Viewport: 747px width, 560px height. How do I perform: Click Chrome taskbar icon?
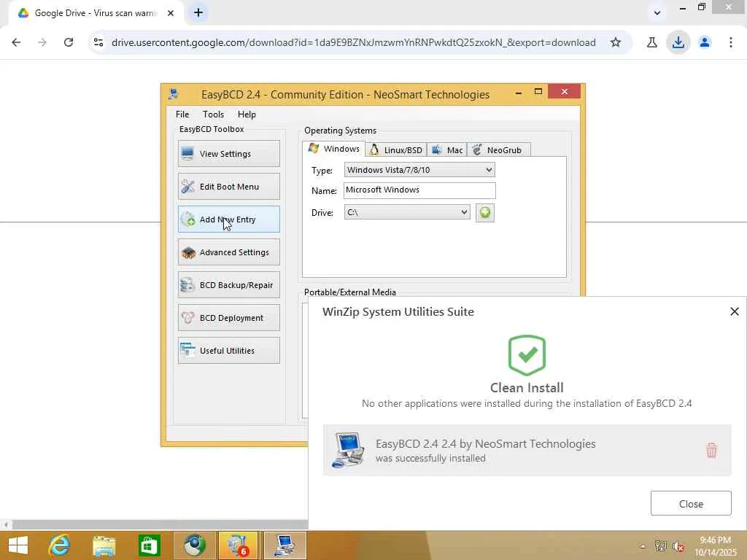tap(194, 545)
